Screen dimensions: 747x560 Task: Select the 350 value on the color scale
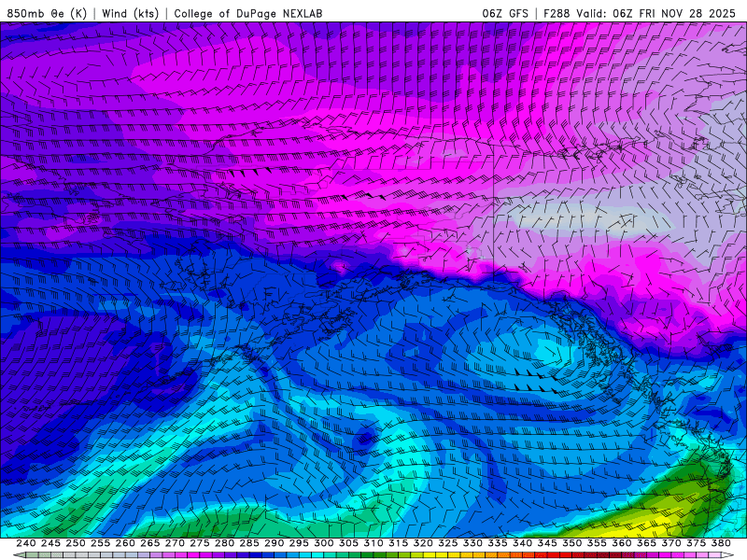coord(571,543)
